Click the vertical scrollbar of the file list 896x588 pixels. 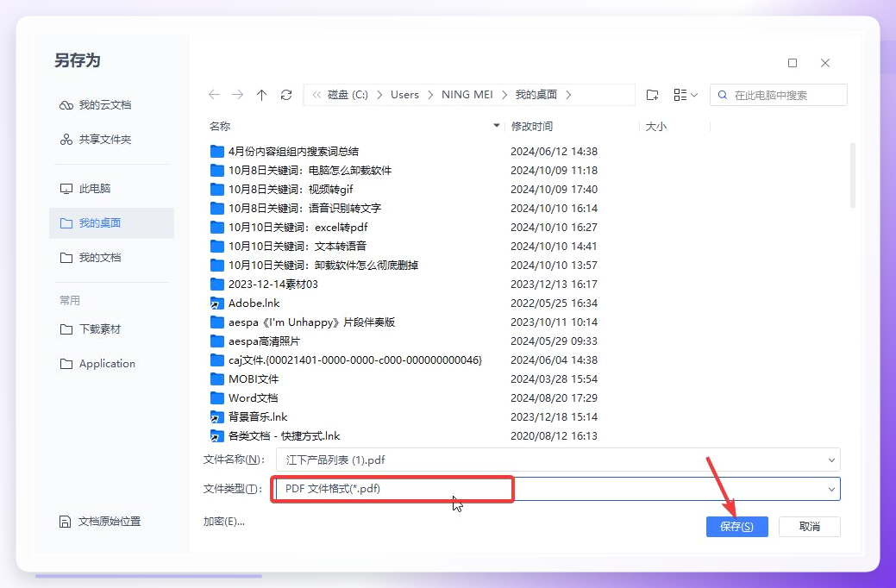click(x=853, y=176)
